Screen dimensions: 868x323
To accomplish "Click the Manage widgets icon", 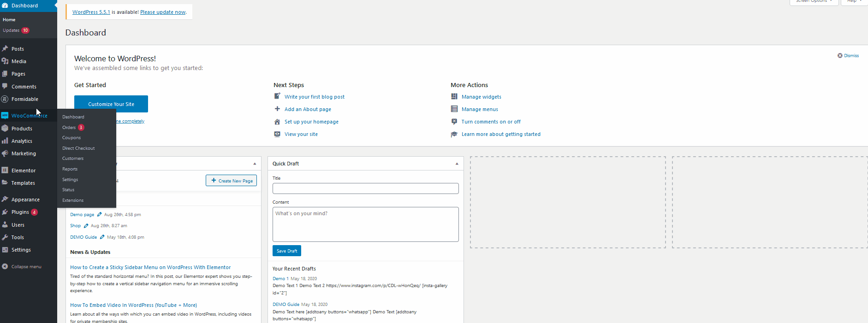I will pyautogui.click(x=454, y=96).
